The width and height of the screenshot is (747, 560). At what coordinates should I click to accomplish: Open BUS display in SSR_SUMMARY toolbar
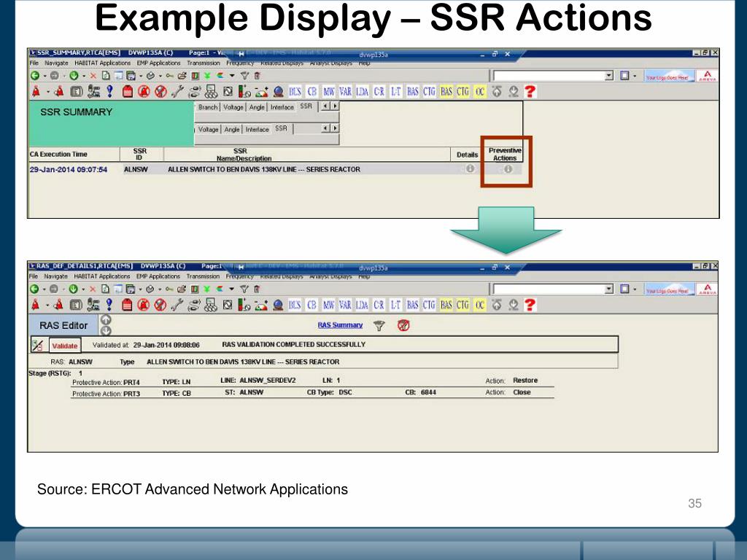[295, 91]
